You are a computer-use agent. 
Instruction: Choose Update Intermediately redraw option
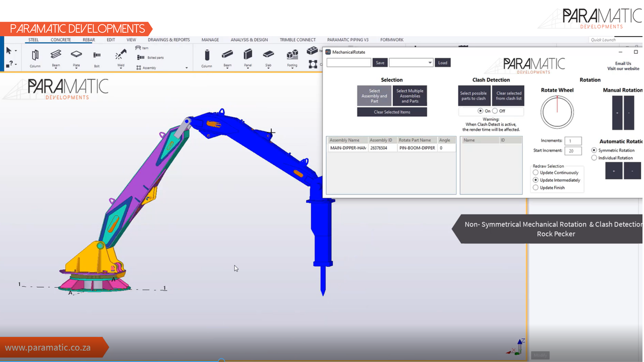pos(536,180)
